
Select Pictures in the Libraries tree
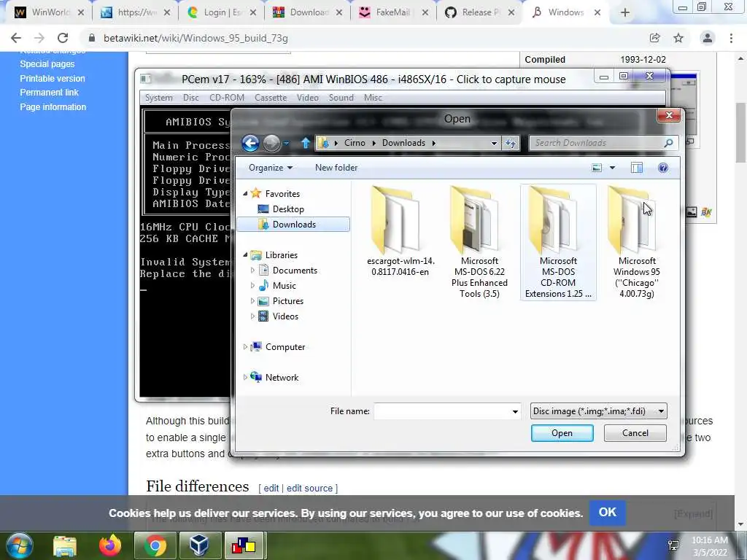tap(287, 301)
